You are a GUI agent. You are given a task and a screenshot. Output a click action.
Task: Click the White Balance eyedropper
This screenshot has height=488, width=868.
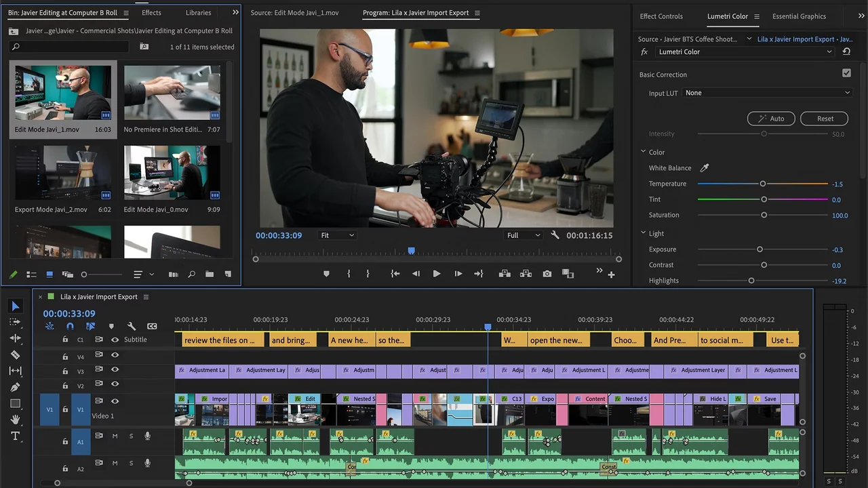point(705,168)
